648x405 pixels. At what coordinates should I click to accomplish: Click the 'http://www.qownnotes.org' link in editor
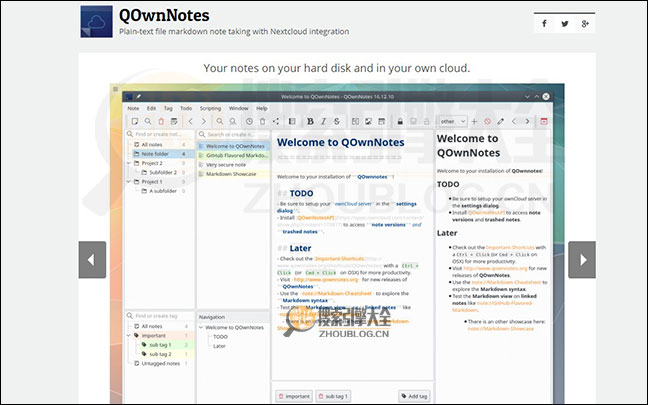click(326, 279)
